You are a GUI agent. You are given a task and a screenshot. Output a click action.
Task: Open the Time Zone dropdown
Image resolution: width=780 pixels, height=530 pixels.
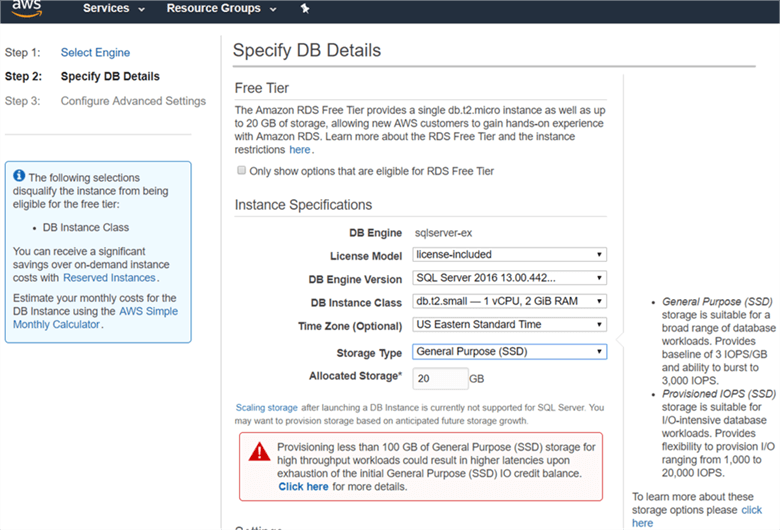point(509,324)
